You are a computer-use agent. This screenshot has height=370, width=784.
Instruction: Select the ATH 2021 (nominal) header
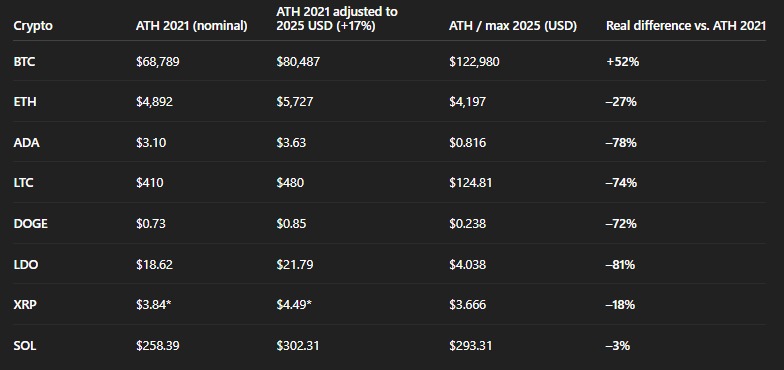point(192,26)
